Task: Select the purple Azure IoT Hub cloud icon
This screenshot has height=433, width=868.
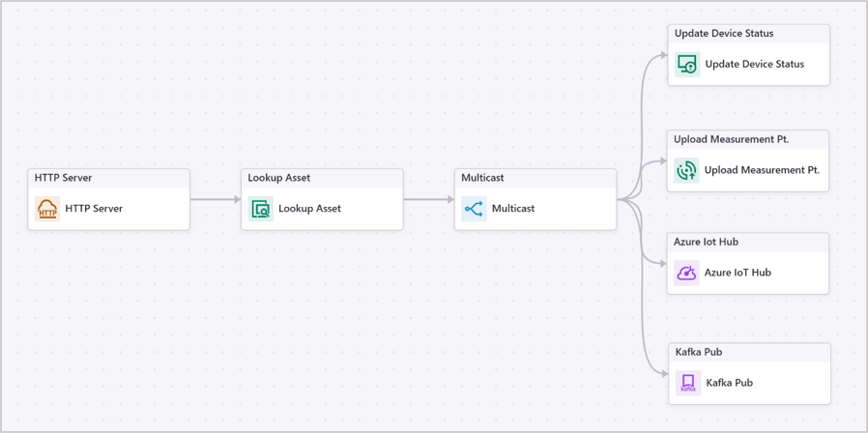Action: point(686,273)
